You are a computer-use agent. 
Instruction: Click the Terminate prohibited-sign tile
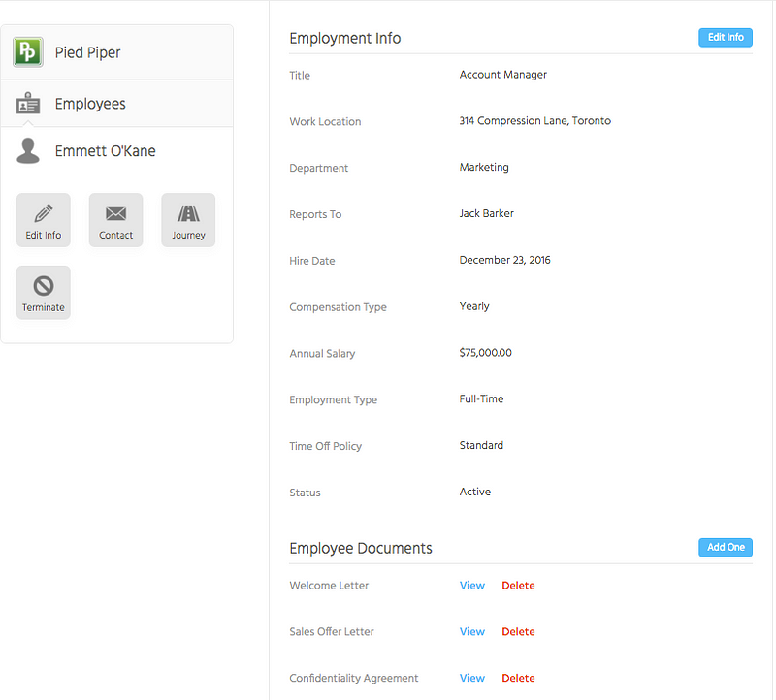[x=44, y=293]
